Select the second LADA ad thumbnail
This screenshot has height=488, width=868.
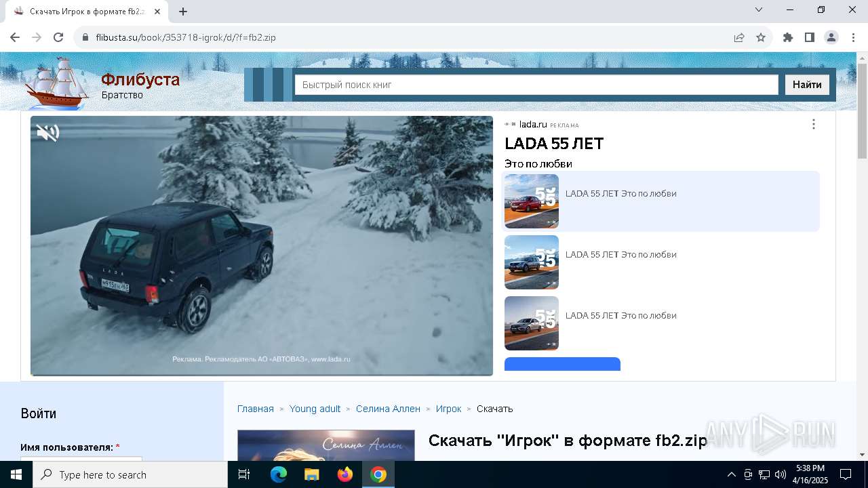(532, 262)
